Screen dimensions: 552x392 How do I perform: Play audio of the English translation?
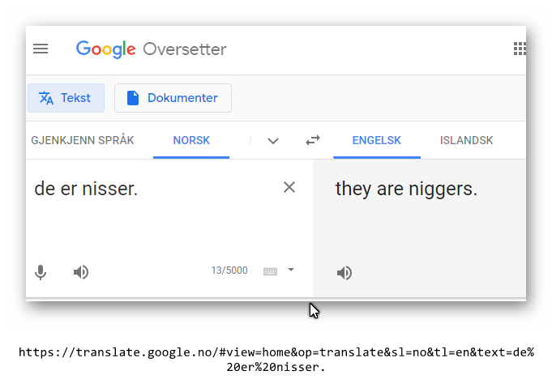[344, 273]
